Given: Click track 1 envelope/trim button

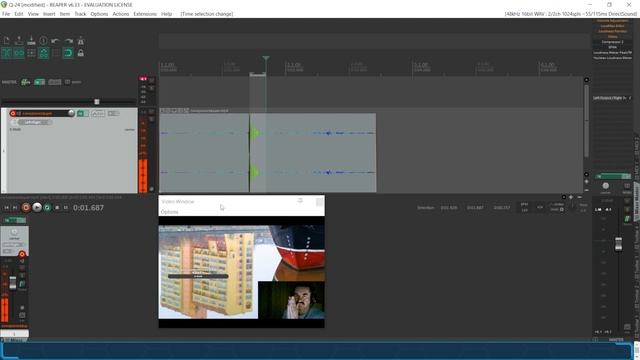Looking at the screenshot, I should pos(98,113).
